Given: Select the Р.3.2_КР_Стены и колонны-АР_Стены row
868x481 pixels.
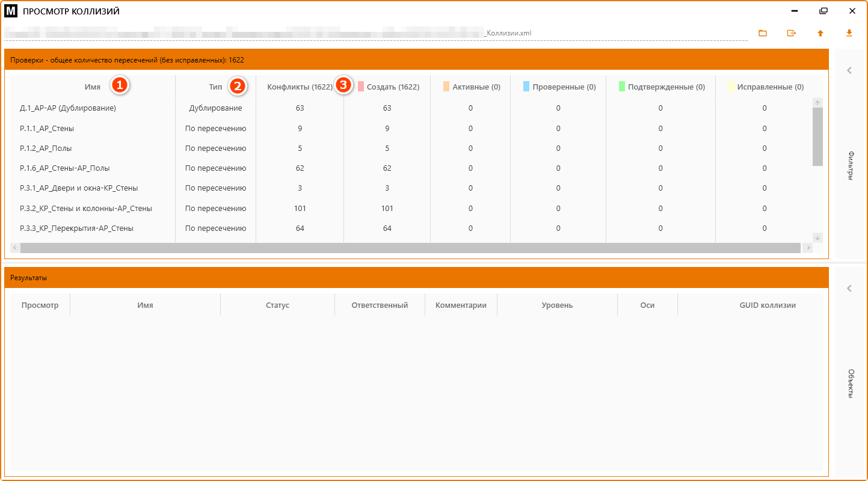Looking at the screenshot, I should (x=86, y=209).
